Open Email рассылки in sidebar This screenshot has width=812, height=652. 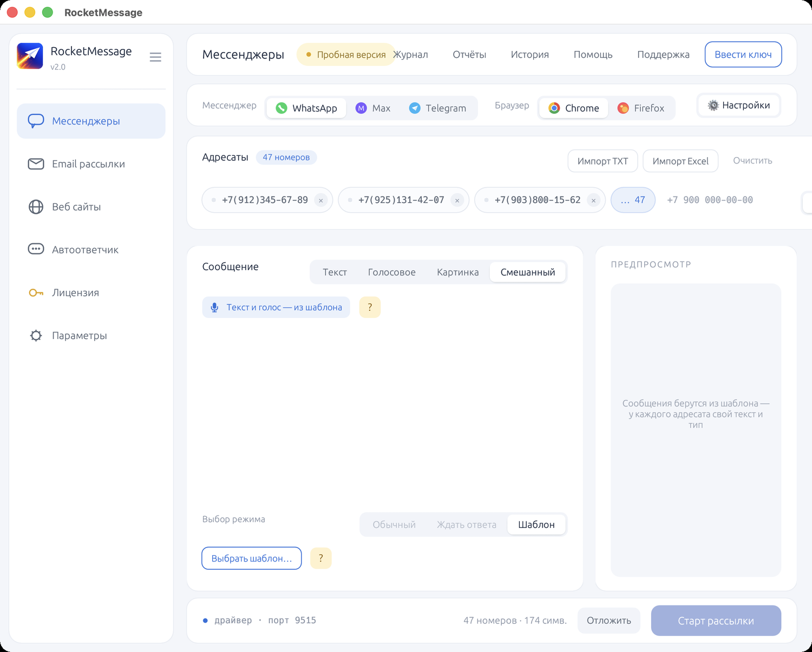[x=91, y=164]
